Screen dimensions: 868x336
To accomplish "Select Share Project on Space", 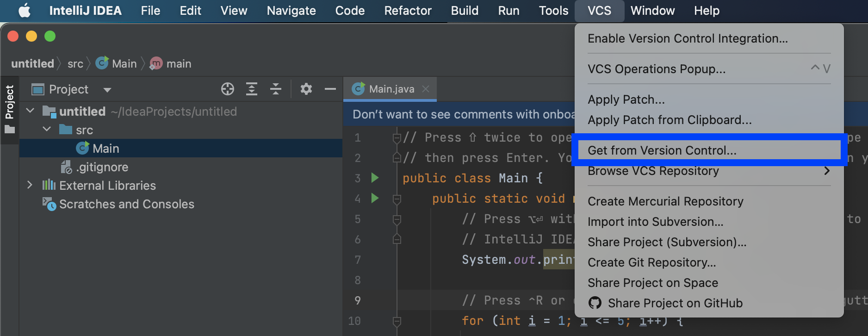I will (x=709, y=283).
